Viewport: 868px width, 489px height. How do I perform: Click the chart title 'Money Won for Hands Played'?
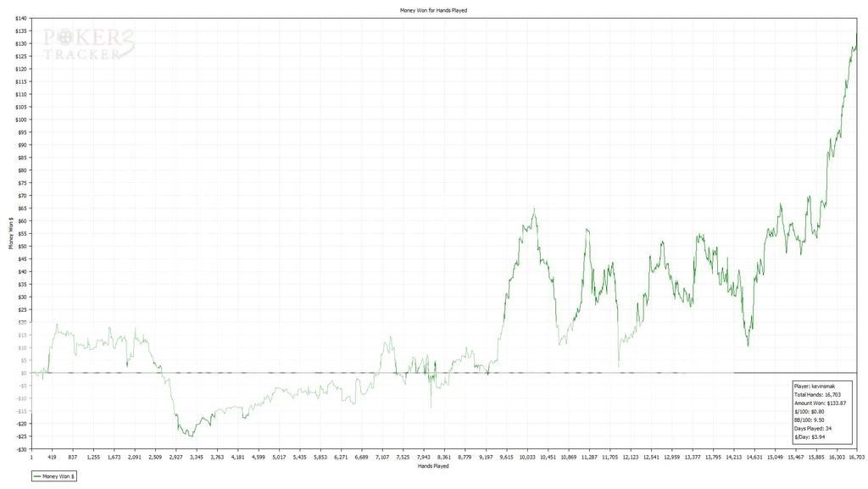click(433, 10)
